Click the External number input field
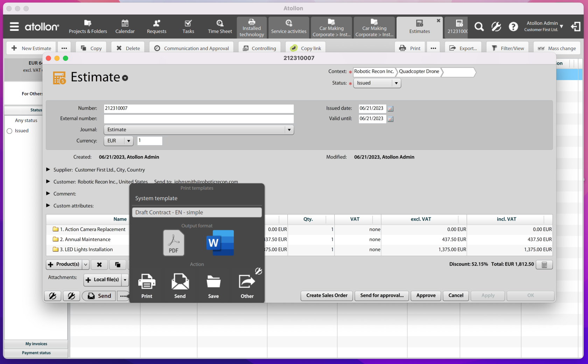The image size is (588, 364). (x=199, y=119)
